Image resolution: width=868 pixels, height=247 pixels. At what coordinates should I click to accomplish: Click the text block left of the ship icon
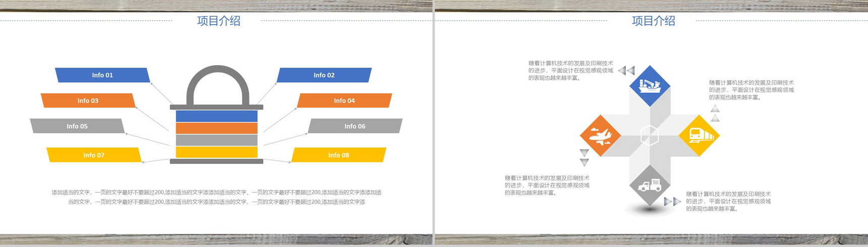pyautogui.click(x=571, y=71)
